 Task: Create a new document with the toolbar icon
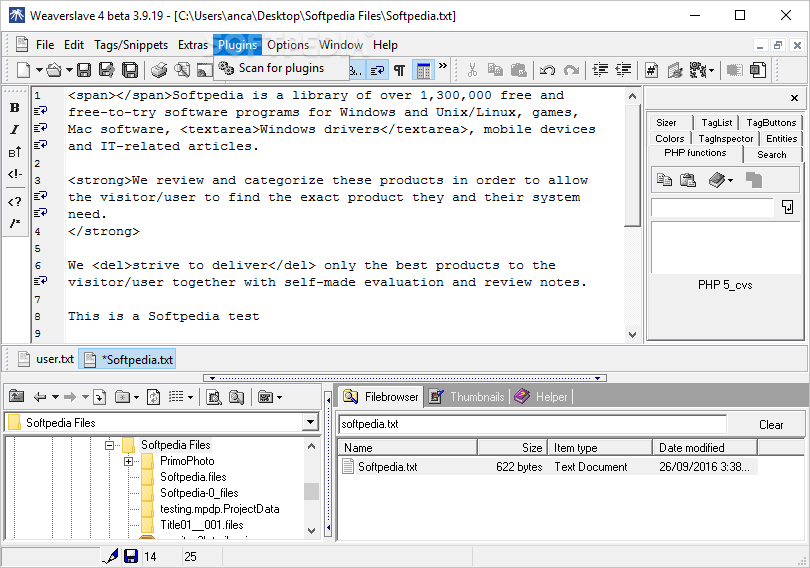click(23, 70)
